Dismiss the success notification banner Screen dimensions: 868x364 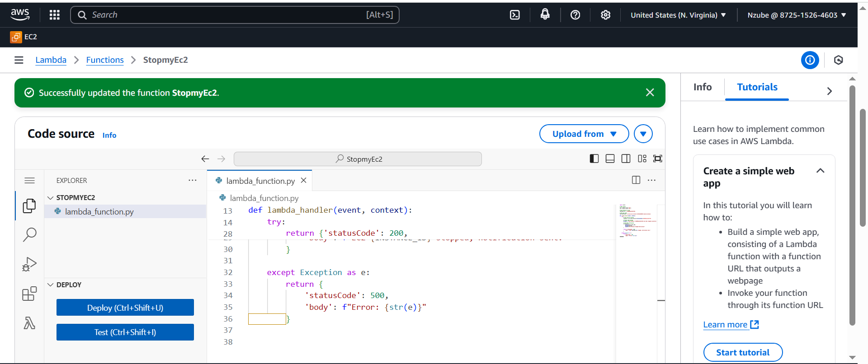coord(650,93)
